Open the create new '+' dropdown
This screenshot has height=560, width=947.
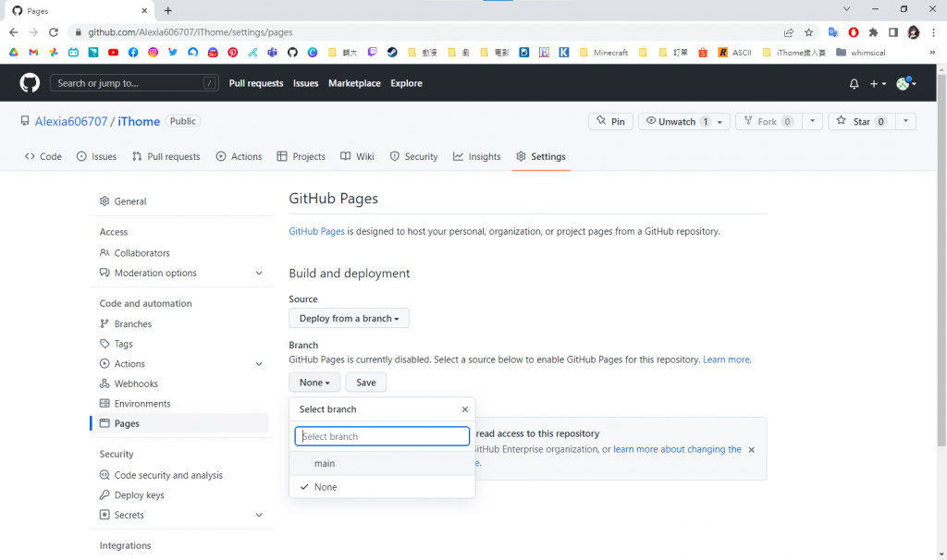[878, 84]
